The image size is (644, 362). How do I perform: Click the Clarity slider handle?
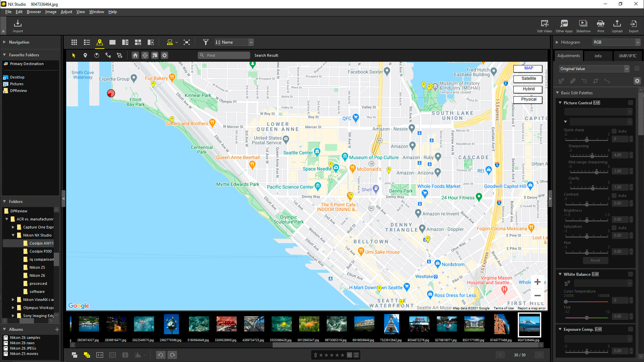pos(593,188)
